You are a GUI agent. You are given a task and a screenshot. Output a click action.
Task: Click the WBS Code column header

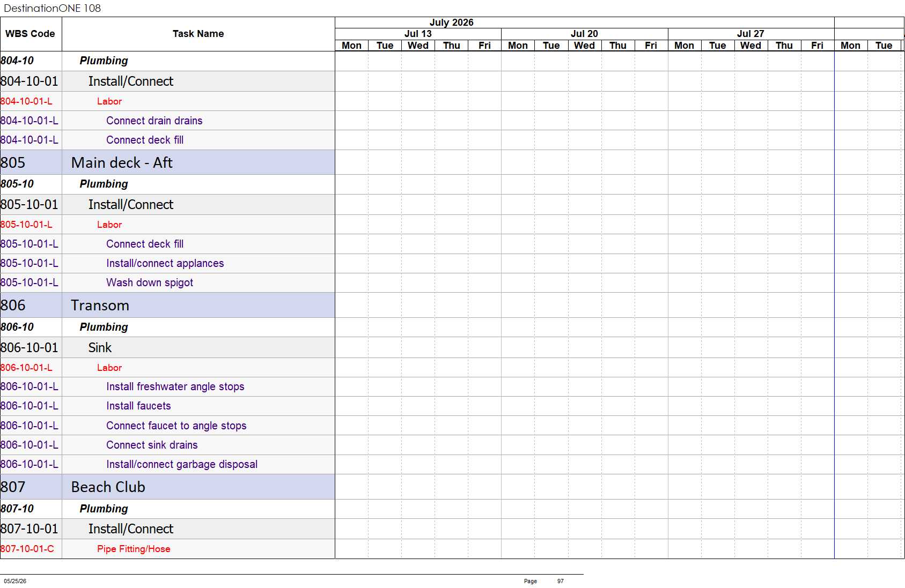[x=31, y=34]
